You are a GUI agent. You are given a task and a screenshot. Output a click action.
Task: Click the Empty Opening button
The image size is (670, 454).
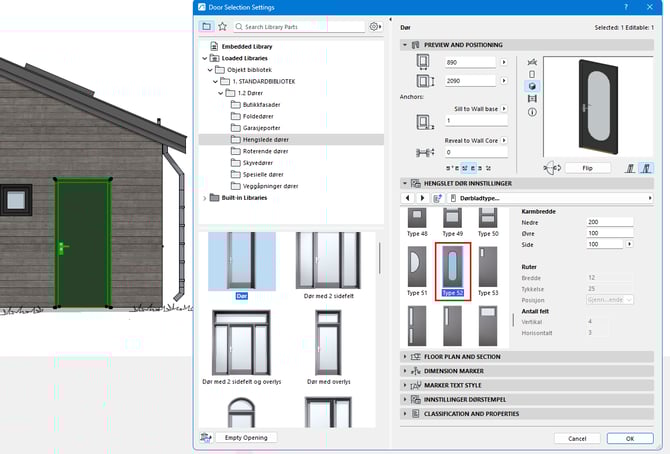click(x=245, y=438)
